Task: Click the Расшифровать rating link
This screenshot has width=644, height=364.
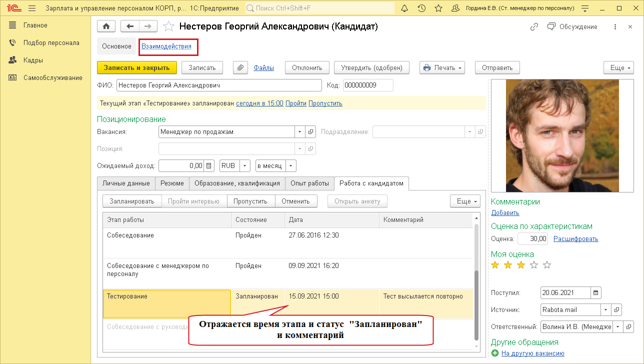Action: pos(576,239)
